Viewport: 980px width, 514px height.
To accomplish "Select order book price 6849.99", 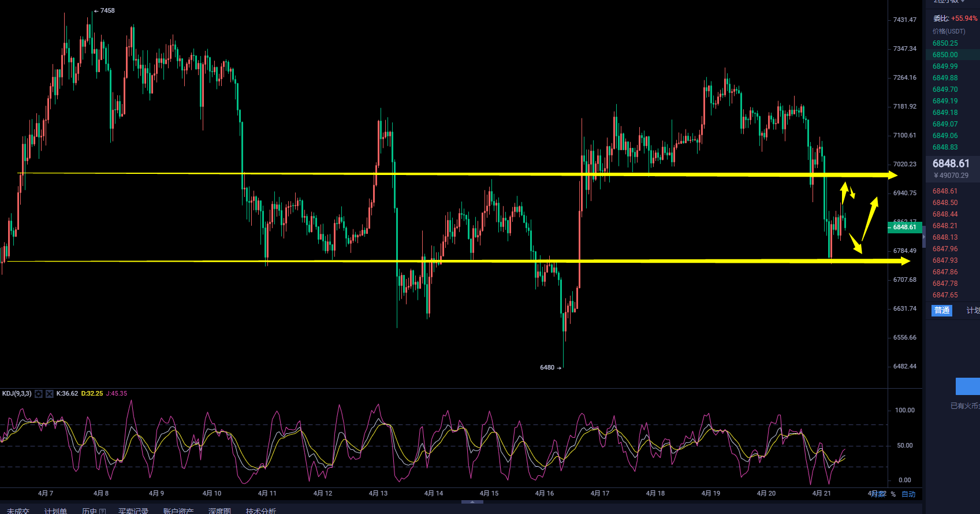I will 945,66.
